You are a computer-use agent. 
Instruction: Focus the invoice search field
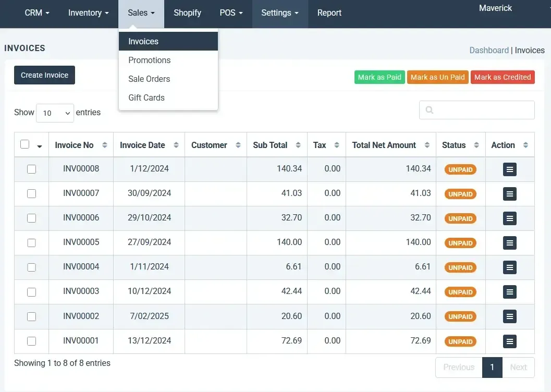[477, 110]
